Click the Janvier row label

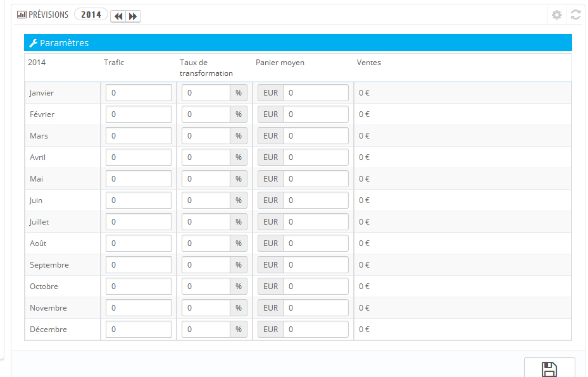tap(42, 93)
